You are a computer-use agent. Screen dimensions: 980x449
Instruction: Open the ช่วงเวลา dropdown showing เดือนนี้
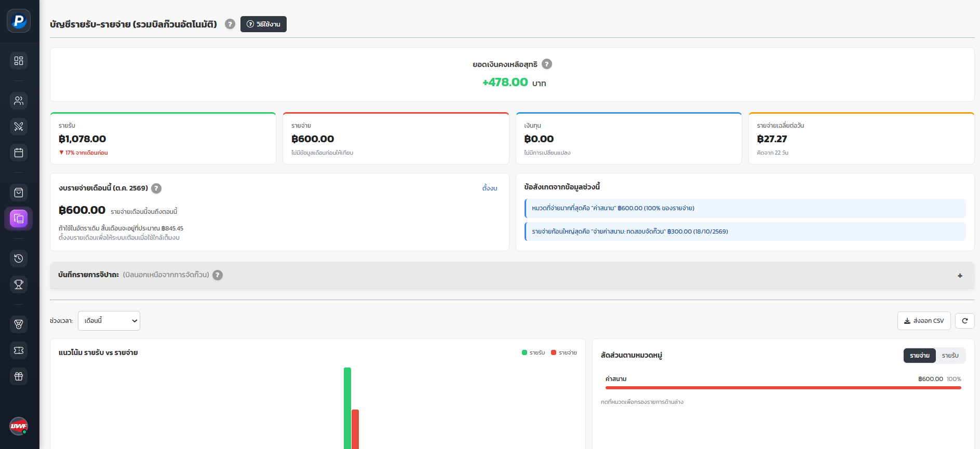click(x=109, y=321)
